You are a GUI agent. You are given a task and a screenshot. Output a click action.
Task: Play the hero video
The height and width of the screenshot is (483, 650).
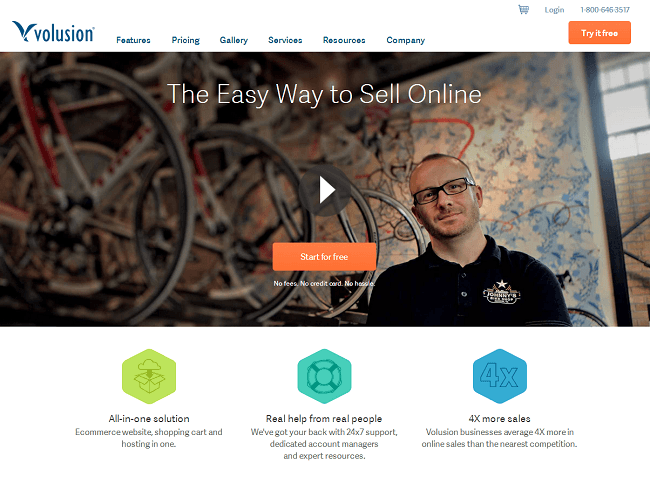click(x=325, y=190)
